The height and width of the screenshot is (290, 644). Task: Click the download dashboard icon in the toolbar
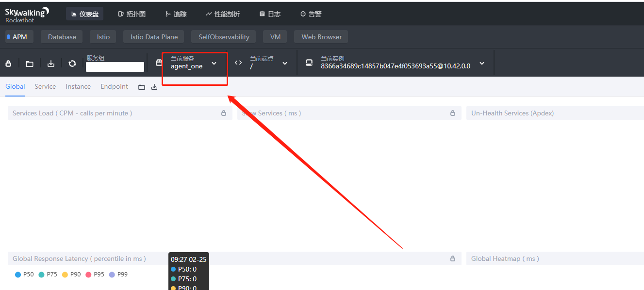point(50,64)
